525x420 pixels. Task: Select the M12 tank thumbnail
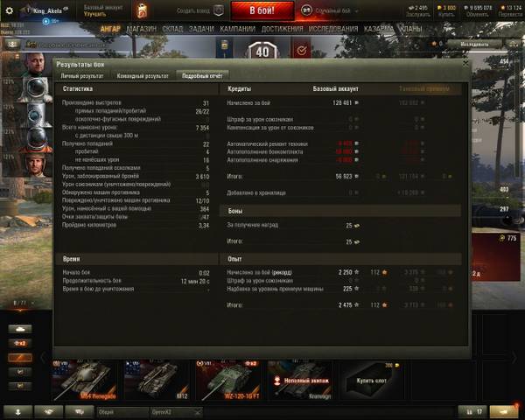pos(157,381)
